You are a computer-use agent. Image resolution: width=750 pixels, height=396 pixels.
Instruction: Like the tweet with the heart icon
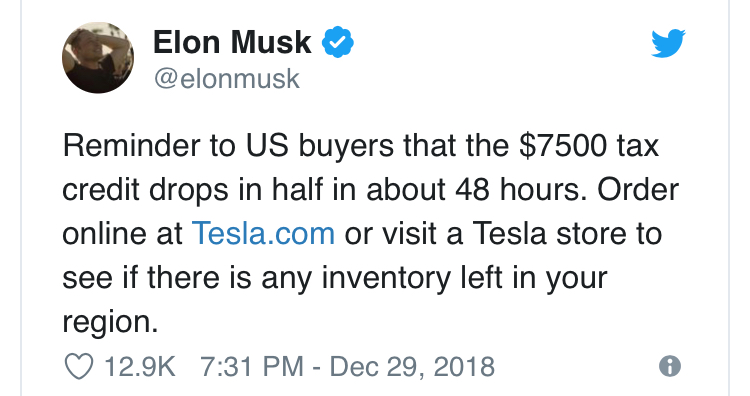point(78,367)
